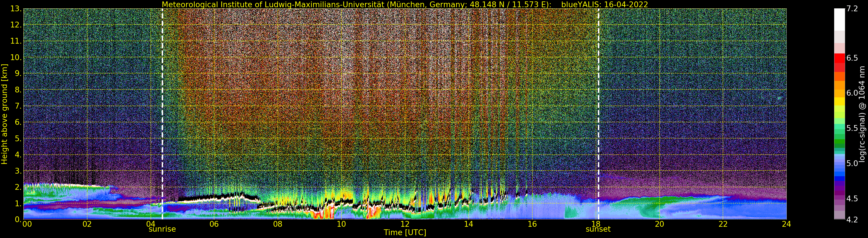The image size is (868, 238).
Task: Click the height axis tick label '12.'
Action: tap(16, 25)
